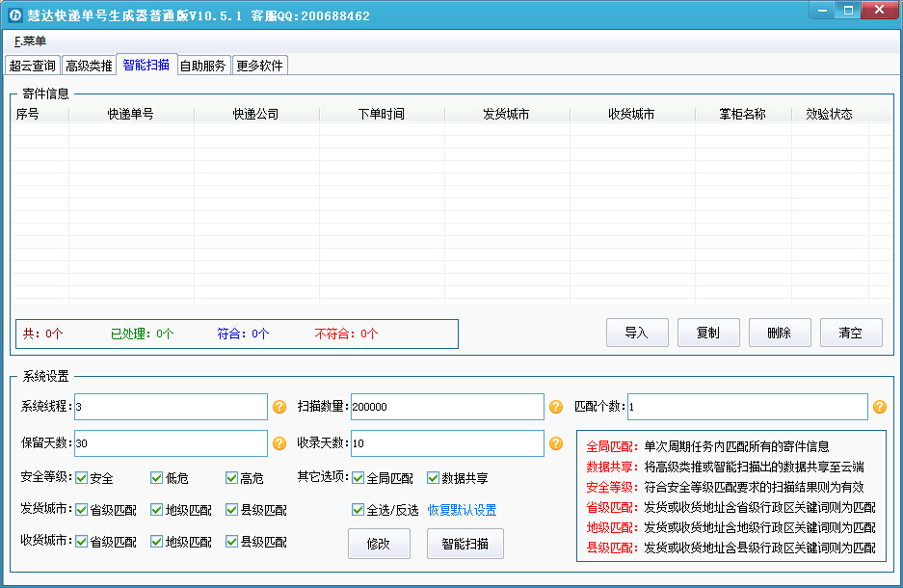Open the help tip beside 系统线程 field

click(x=279, y=406)
